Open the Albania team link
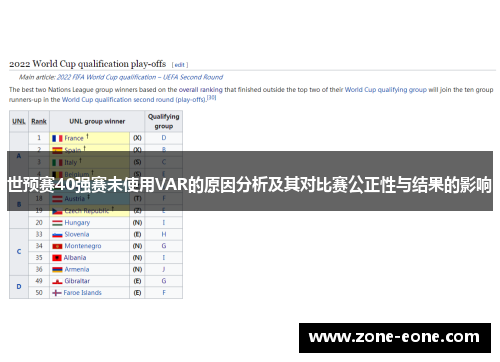Screen dimensions: 500x362 coord(75,258)
